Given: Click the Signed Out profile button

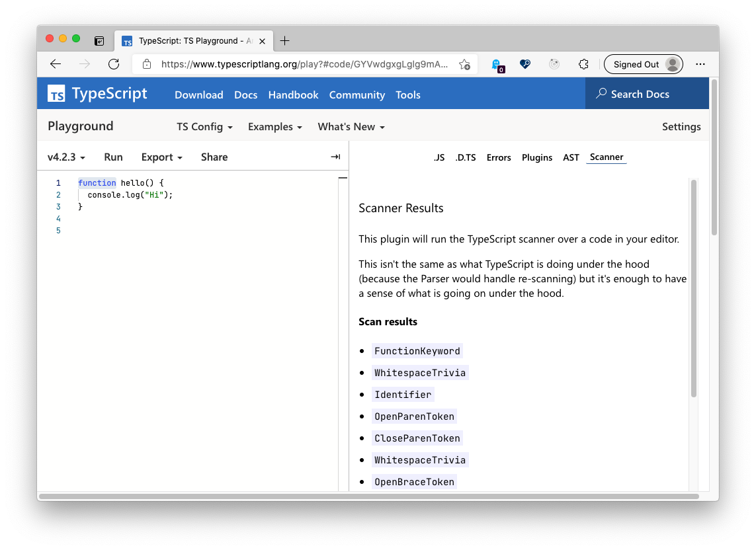Looking at the screenshot, I should [x=643, y=64].
